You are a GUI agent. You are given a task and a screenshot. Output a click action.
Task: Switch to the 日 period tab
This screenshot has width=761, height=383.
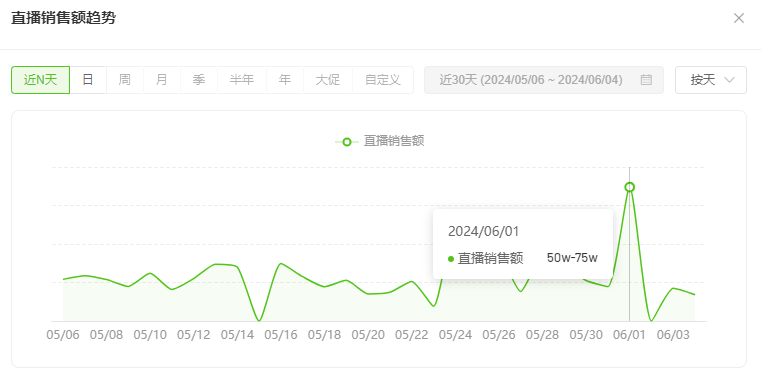pyautogui.click(x=88, y=80)
